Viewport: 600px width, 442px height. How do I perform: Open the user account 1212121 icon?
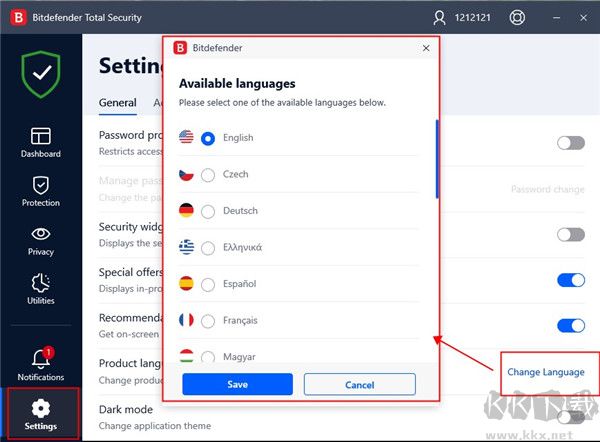tap(440, 18)
